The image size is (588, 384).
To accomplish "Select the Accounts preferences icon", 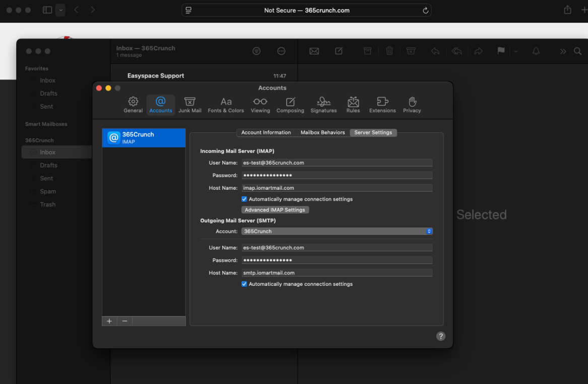I will tap(161, 105).
